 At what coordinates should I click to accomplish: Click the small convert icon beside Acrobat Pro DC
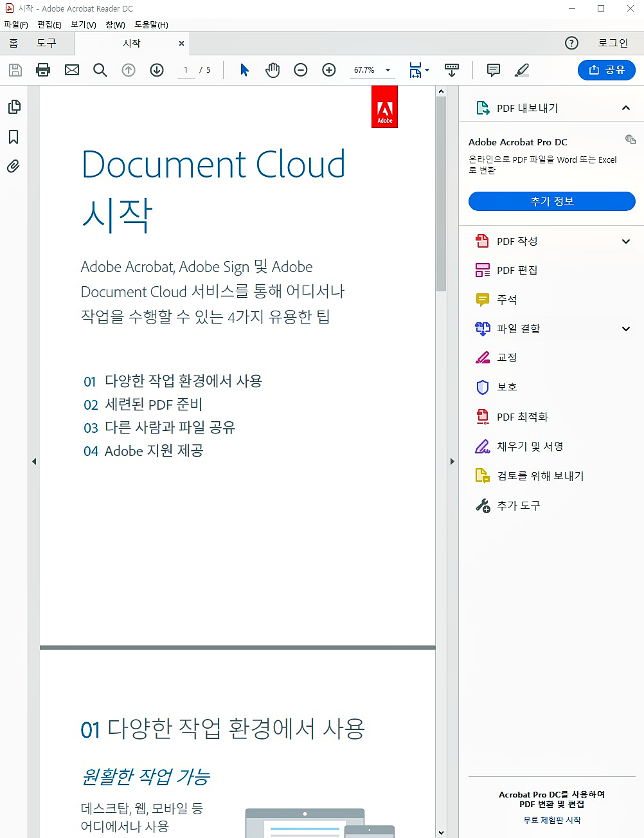pos(631,140)
